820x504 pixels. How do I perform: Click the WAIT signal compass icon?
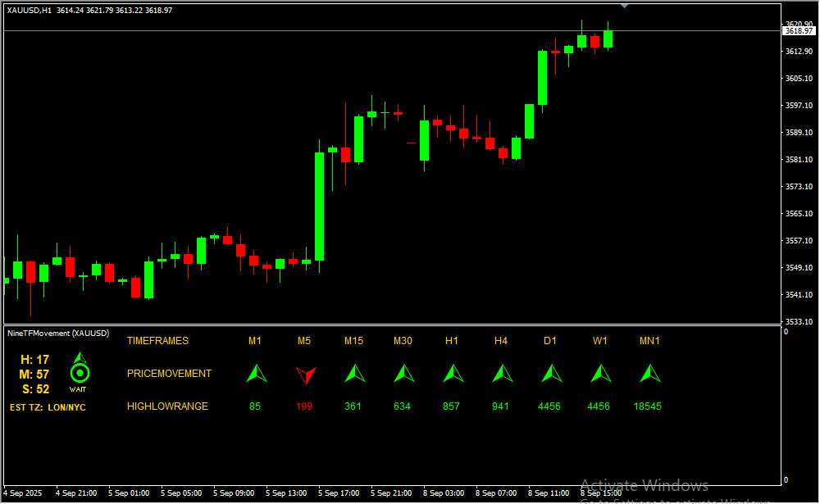pos(79,367)
